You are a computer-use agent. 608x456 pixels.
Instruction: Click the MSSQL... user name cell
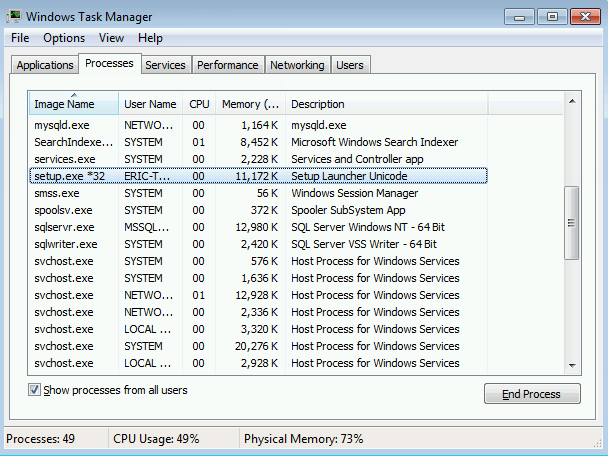click(147, 227)
